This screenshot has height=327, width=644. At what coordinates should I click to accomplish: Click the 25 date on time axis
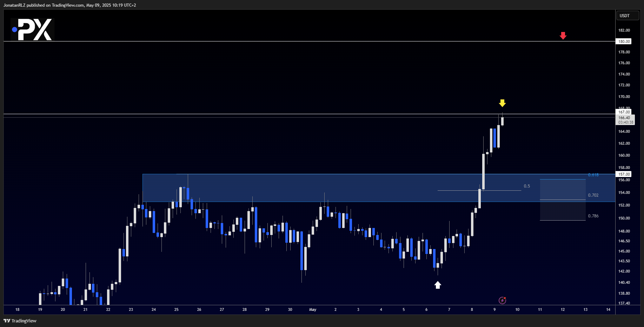(x=177, y=309)
